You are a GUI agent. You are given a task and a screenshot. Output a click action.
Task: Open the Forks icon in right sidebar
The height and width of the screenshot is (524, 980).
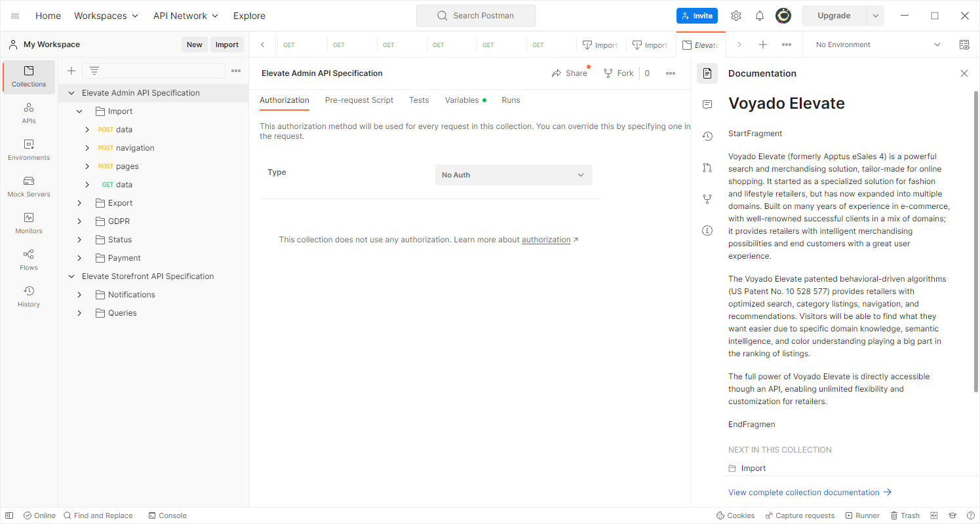[x=707, y=199]
